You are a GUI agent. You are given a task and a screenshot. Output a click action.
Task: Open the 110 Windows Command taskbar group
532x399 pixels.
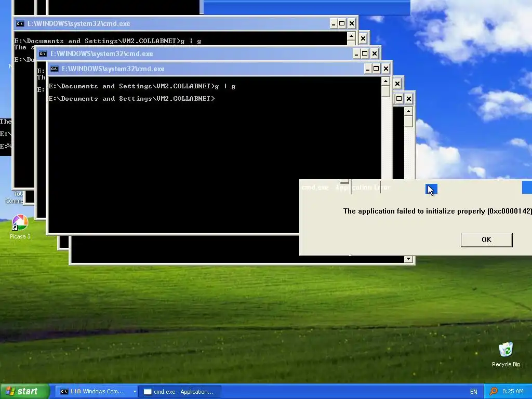point(96,391)
